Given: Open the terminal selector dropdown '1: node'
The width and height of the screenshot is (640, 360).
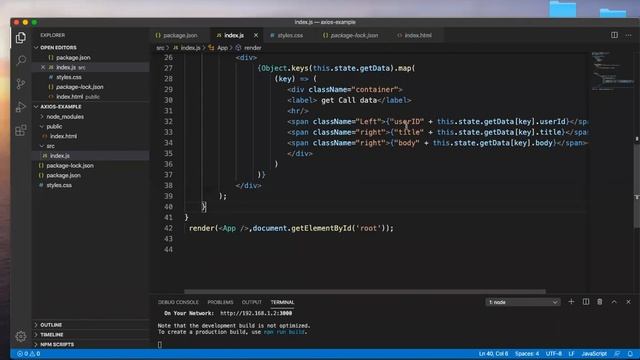Looking at the screenshot, I should point(523,302).
